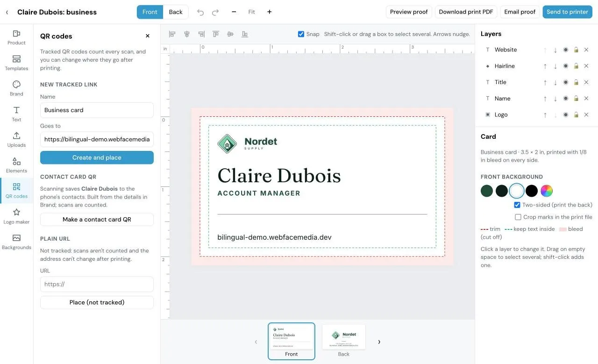Move the Title layer down
The height and width of the screenshot is (364, 598).
coord(555,83)
